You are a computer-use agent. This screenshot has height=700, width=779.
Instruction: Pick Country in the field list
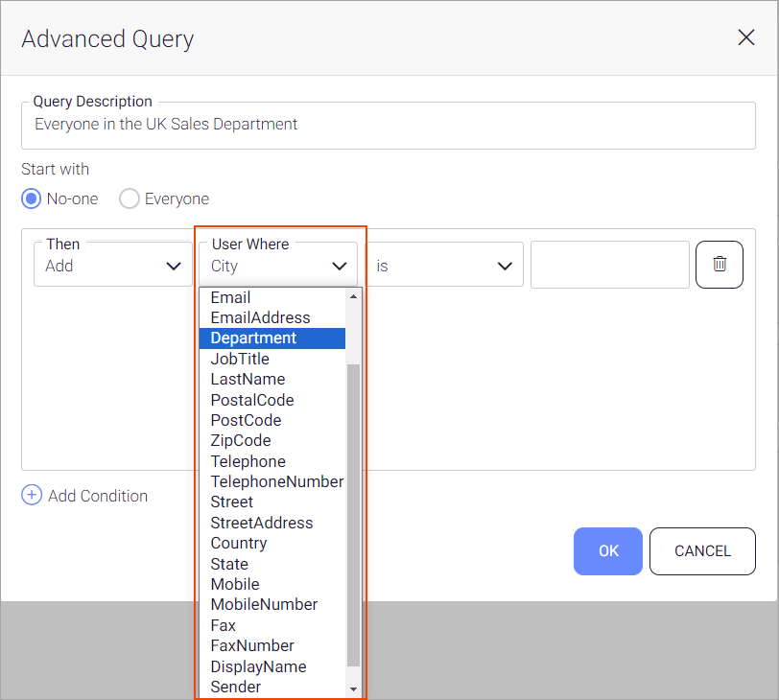[239, 543]
